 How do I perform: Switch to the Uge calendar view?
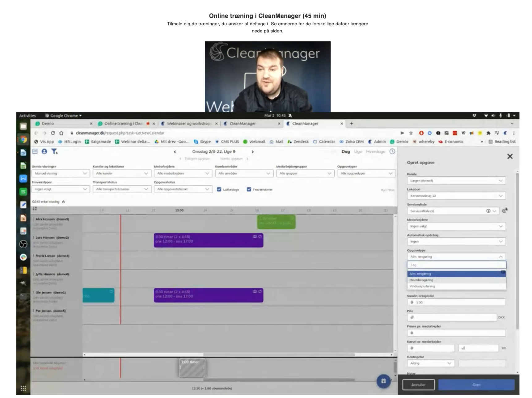click(x=358, y=152)
